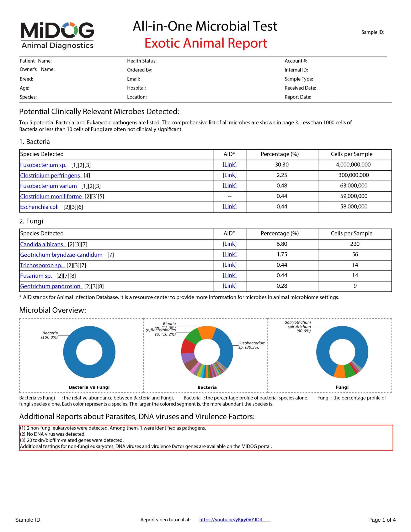Click the 'Patient Name:' field label
This screenshot has width=411, height=532.
pos(36,61)
